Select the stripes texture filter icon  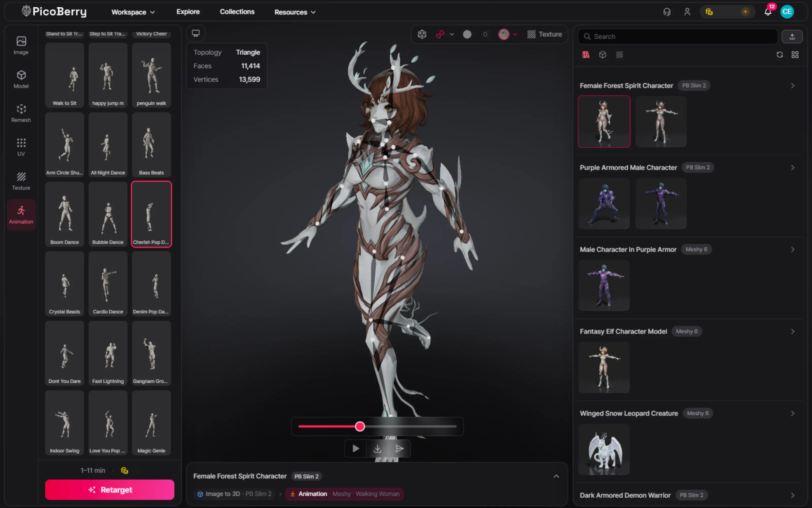click(619, 55)
